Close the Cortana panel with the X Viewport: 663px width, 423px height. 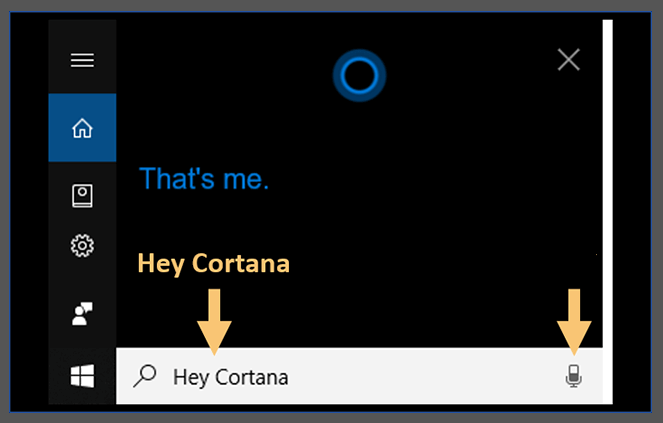[x=568, y=59]
